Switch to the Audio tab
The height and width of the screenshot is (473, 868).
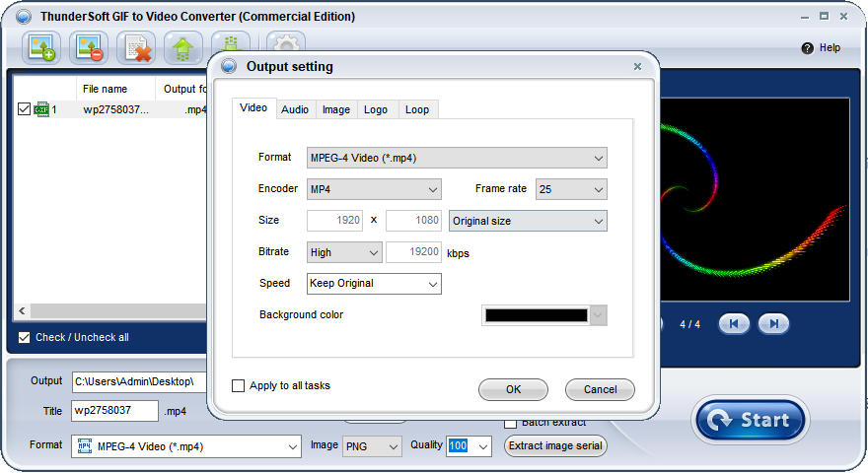[x=295, y=109]
